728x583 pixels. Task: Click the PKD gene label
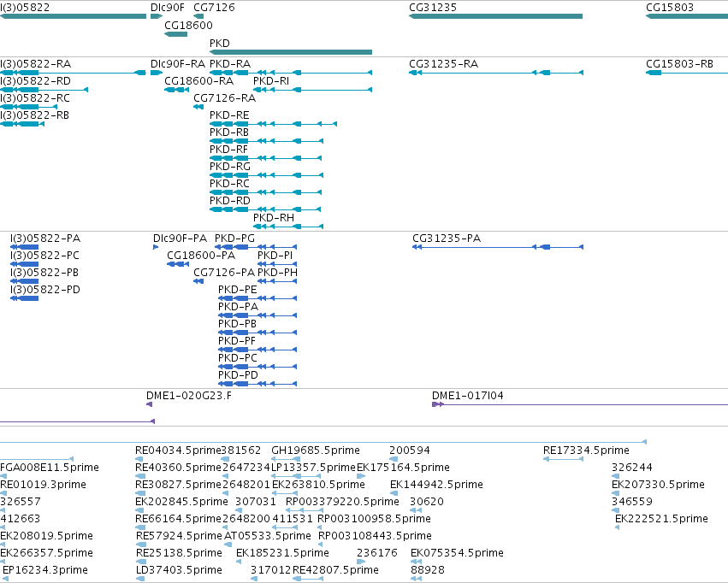click(x=220, y=43)
